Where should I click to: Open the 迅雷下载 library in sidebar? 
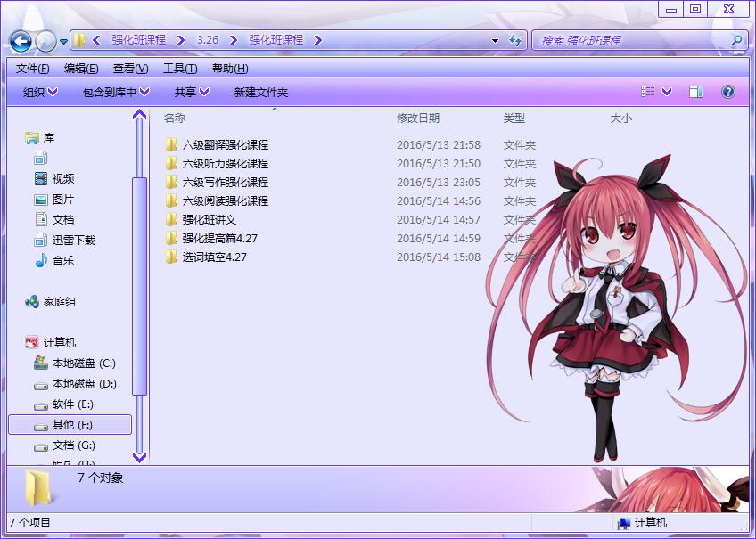(73, 240)
